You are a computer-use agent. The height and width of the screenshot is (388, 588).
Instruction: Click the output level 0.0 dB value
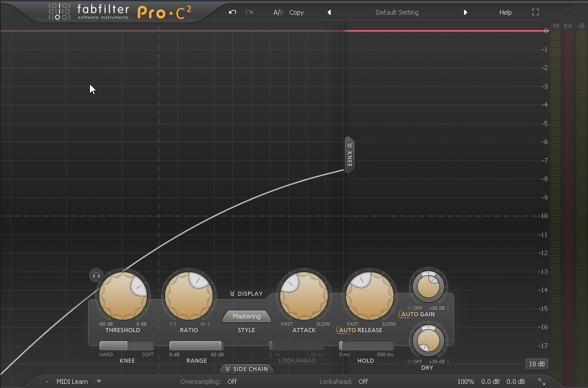(516, 382)
